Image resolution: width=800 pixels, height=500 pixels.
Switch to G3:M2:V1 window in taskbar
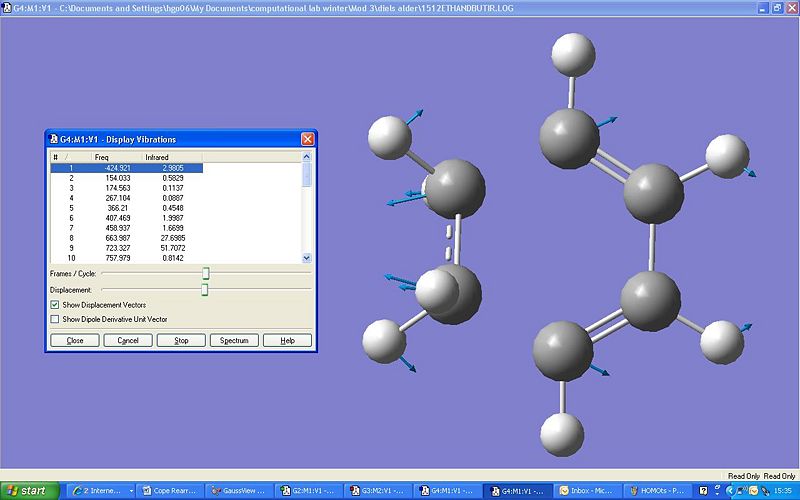pyautogui.click(x=379, y=491)
